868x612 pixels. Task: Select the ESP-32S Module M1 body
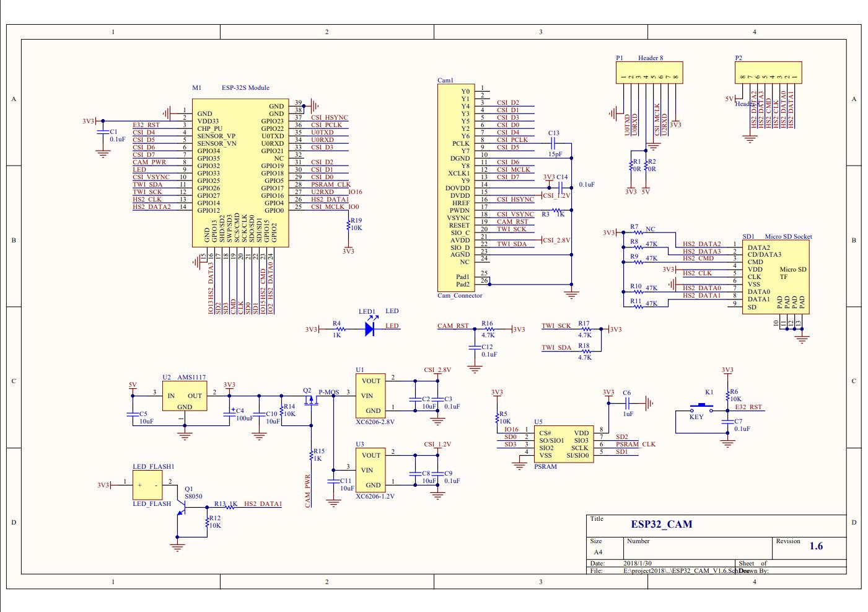[240, 172]
